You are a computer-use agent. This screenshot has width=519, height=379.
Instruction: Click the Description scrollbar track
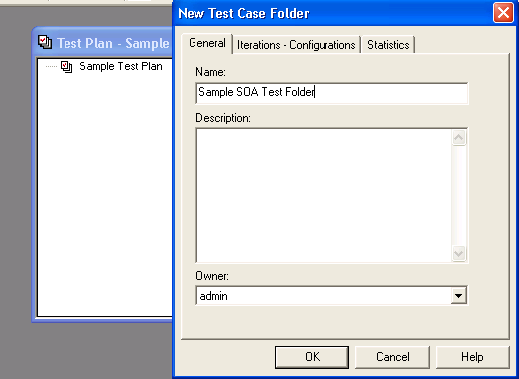pyautogui.click(x=459, y=195)
